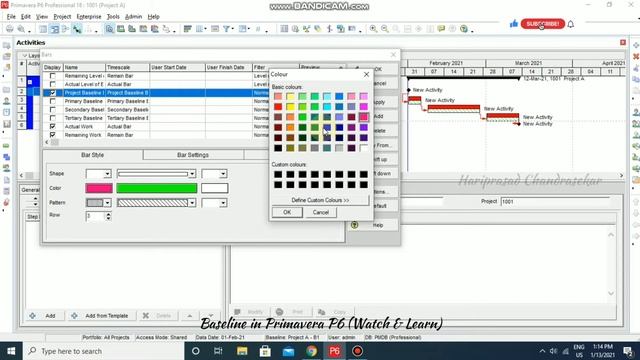The image size is (640, 360).
Task: Click the red X Delete icon on right sidebar
Action: coord(636,56)
